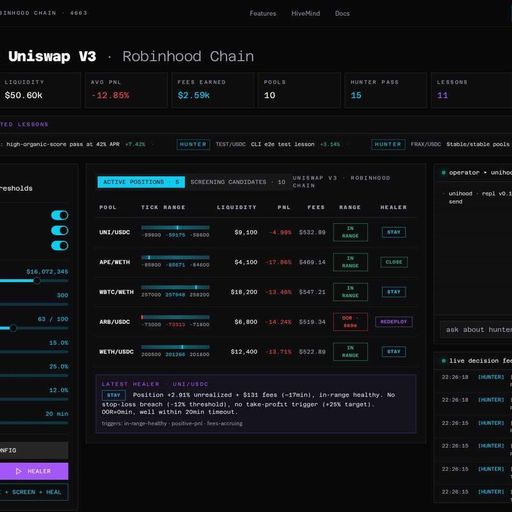Screen dimensions: 512x512
Task: Click the CONFIG button in left panel
Action: (x=33, y=450)
